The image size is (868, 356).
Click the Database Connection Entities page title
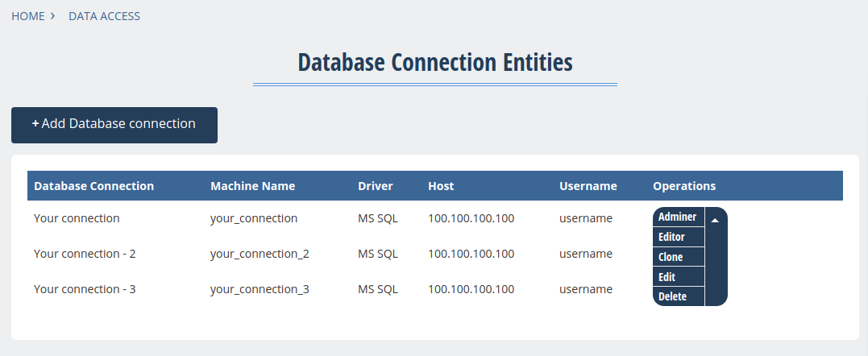tap(435, 63)
